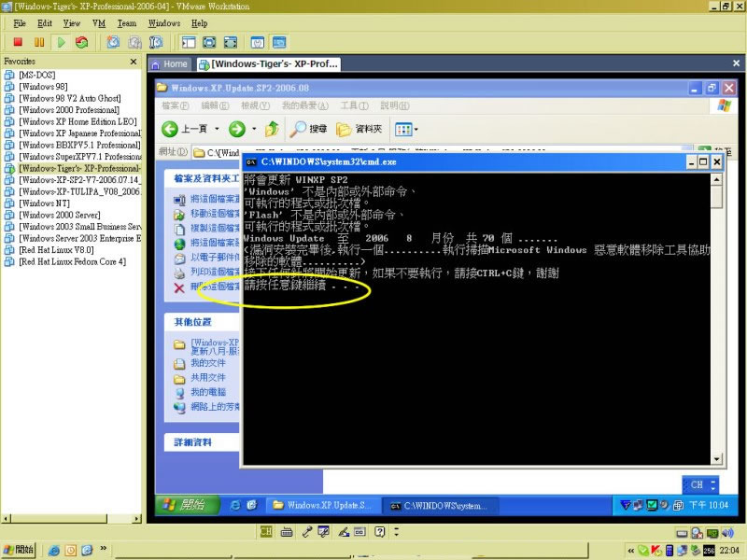Click the My Computer link under other places
This screenshot has height=560, width=747.
[x=208, y=392]
